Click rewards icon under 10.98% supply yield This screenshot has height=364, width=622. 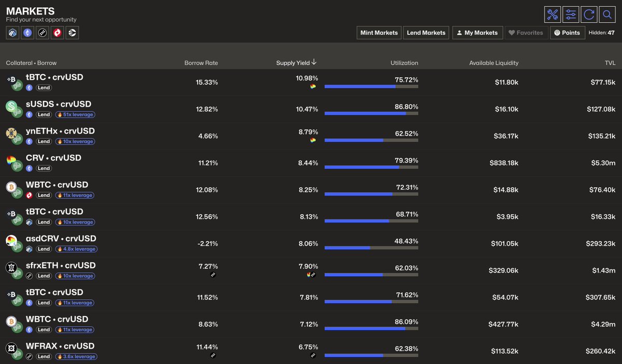point(313,86)
